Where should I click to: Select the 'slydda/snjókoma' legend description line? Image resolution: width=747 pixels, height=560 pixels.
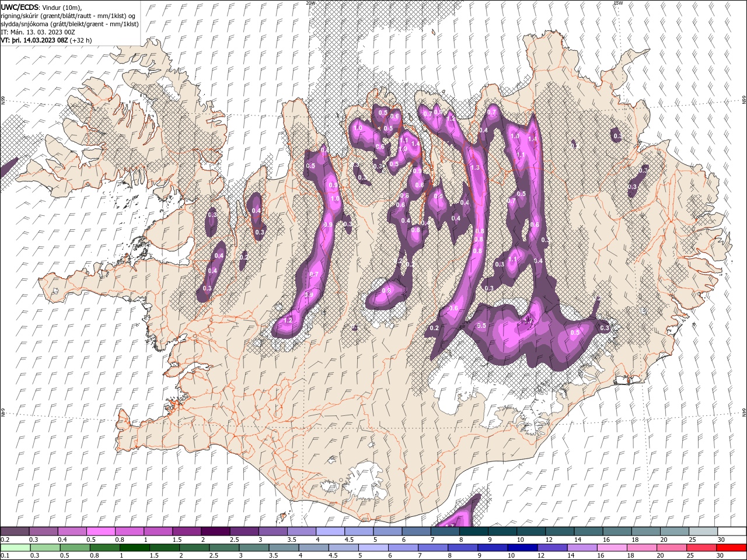pos(70,24)
